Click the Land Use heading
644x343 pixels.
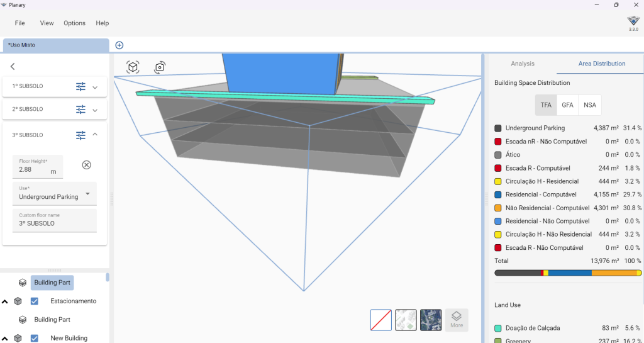508,305
